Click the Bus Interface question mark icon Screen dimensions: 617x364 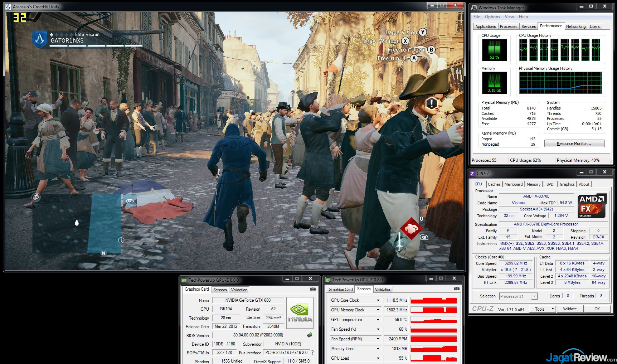pyautogui.click(x=312, y=353)
